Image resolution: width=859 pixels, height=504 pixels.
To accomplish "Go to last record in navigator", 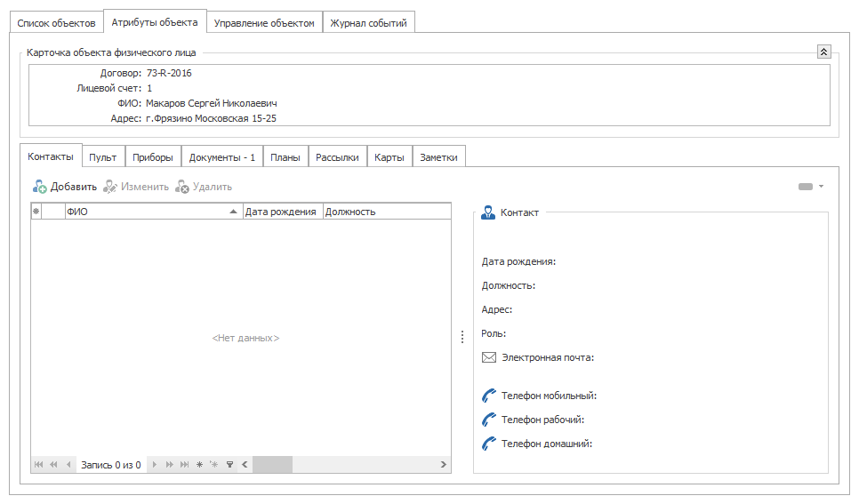I will click(185, 465).
